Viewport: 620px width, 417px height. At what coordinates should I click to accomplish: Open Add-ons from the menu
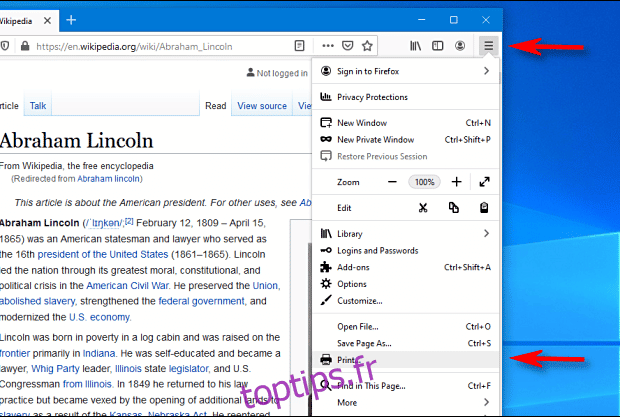[x=405, y=267]
